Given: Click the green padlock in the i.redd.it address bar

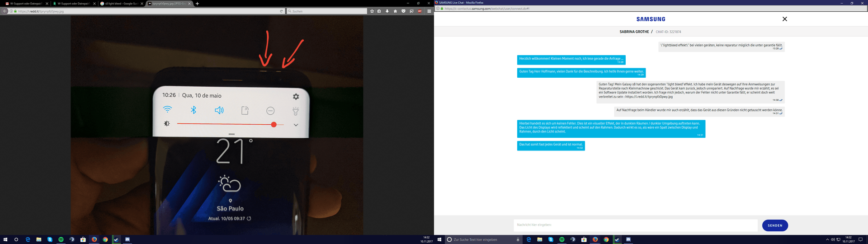Looking at the screenshot, I should pos(15,11).
